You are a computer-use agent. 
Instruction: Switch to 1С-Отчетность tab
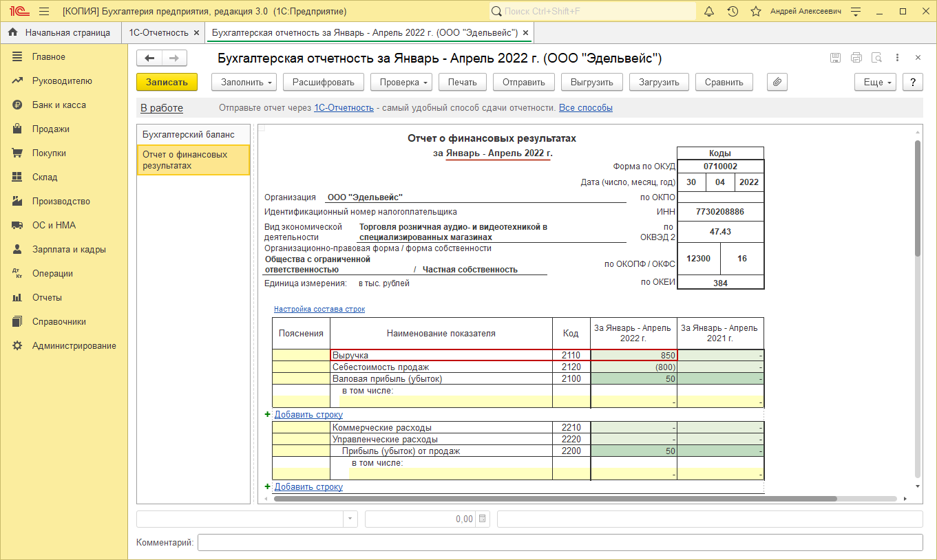(158, 32)
